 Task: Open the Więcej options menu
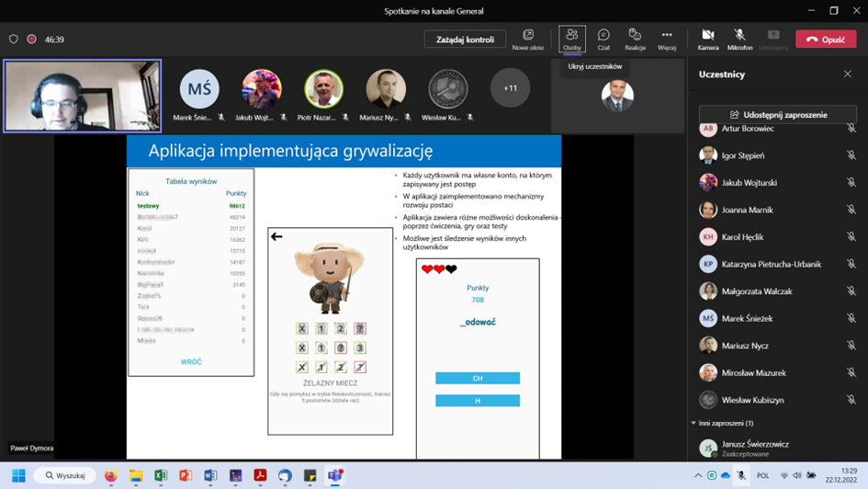667,39
